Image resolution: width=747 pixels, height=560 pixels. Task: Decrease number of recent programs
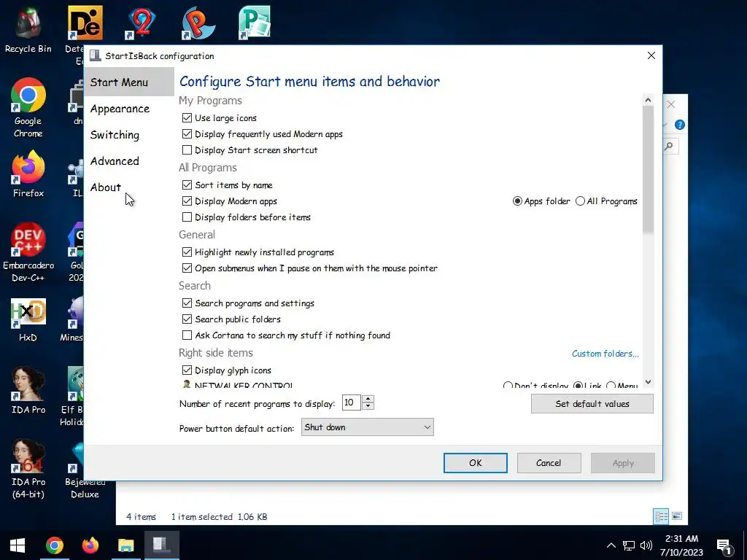click(x=368, y=406)
